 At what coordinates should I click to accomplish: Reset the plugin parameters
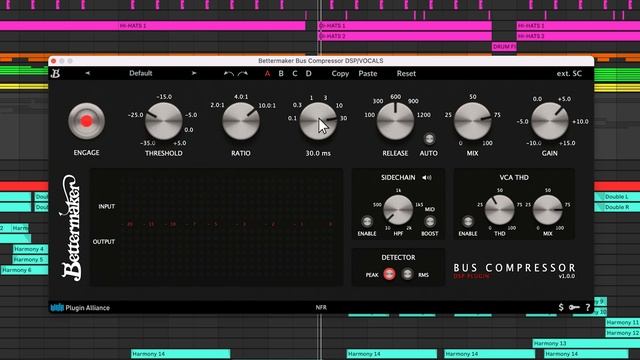(x=406, y=74)
